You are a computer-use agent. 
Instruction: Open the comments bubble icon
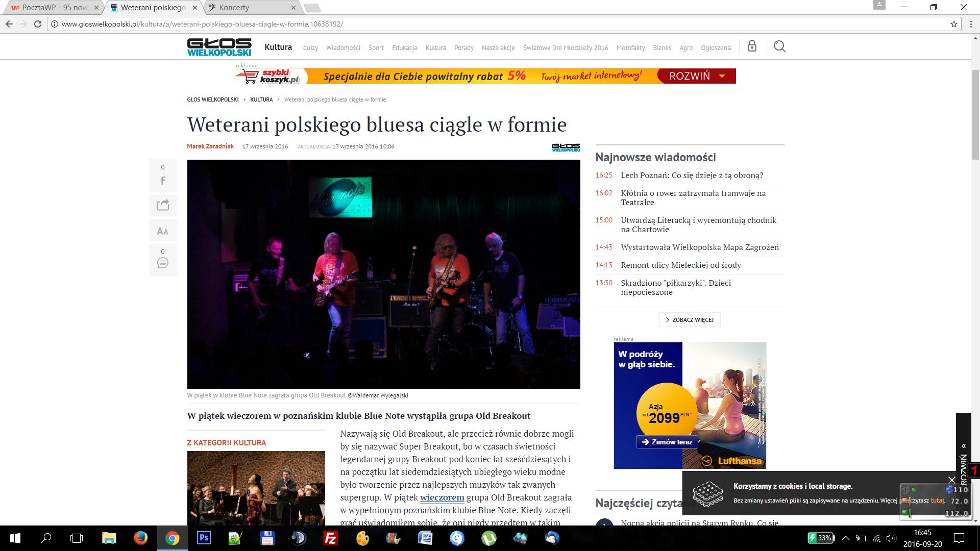(x=163, y=260)
